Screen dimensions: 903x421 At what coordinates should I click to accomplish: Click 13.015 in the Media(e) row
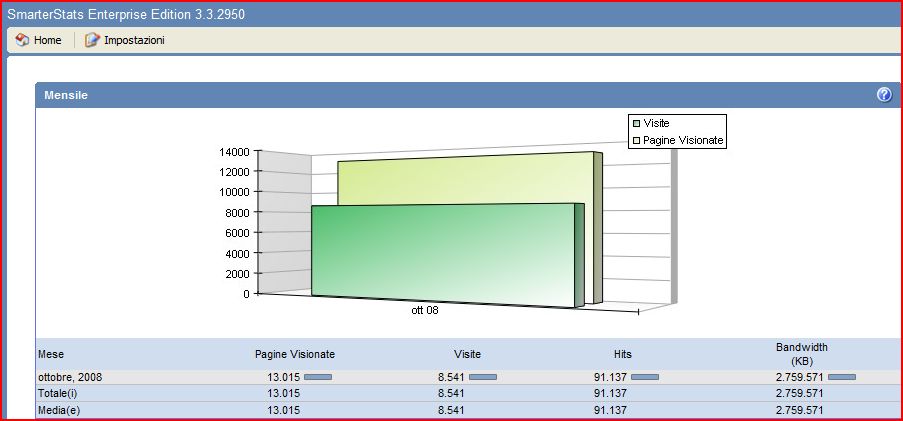[283, 411]
